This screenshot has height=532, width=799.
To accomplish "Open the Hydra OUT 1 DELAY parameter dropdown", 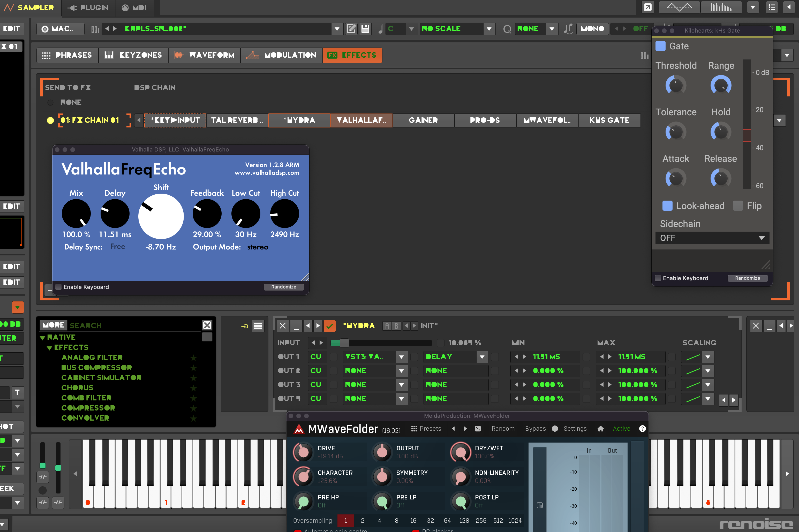I will (x=482, y=357).
